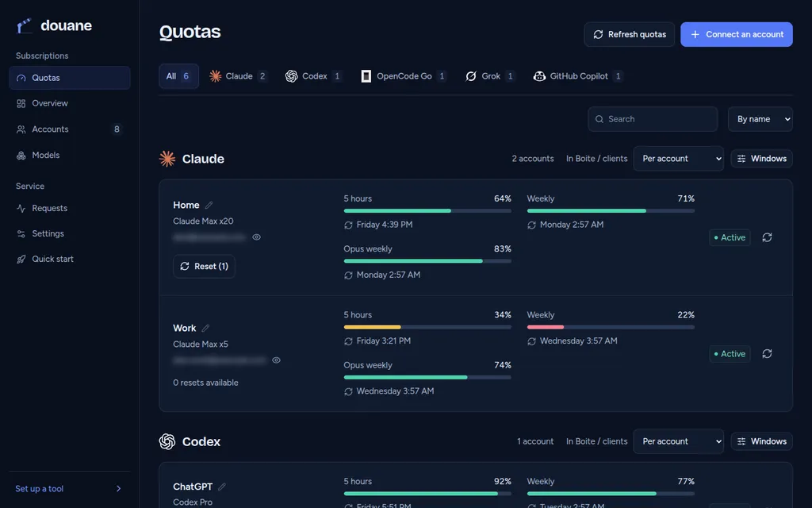Click the douane logo icon

coord(24,25)
